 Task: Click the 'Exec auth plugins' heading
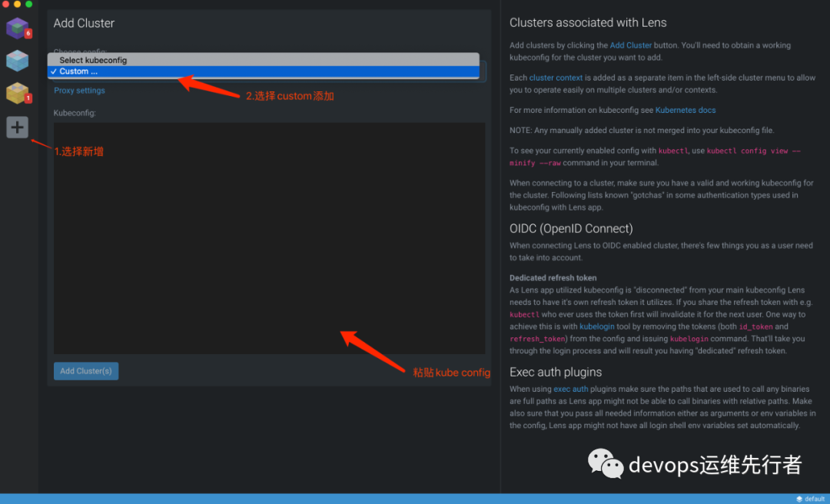coord(556,372)
